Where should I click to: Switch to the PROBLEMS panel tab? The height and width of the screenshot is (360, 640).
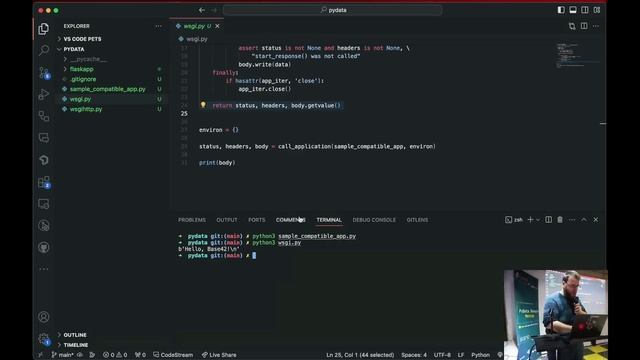192,220
